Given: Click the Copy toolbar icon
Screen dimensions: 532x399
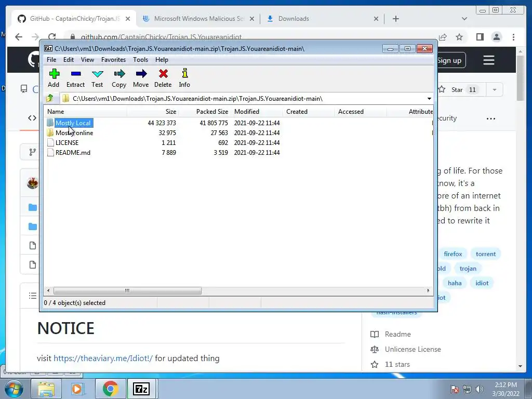Looking at the screenshot, I should coord(119,78).
